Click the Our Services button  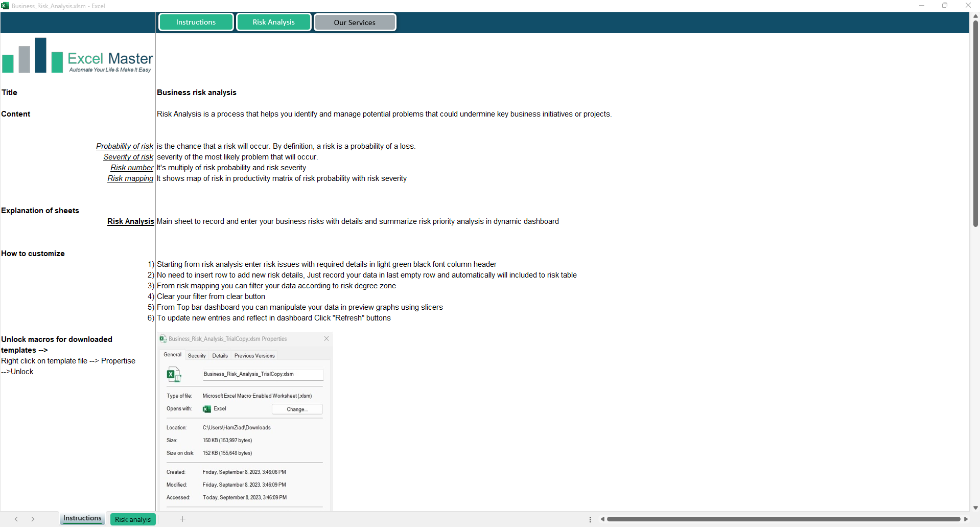click(355, 22)
